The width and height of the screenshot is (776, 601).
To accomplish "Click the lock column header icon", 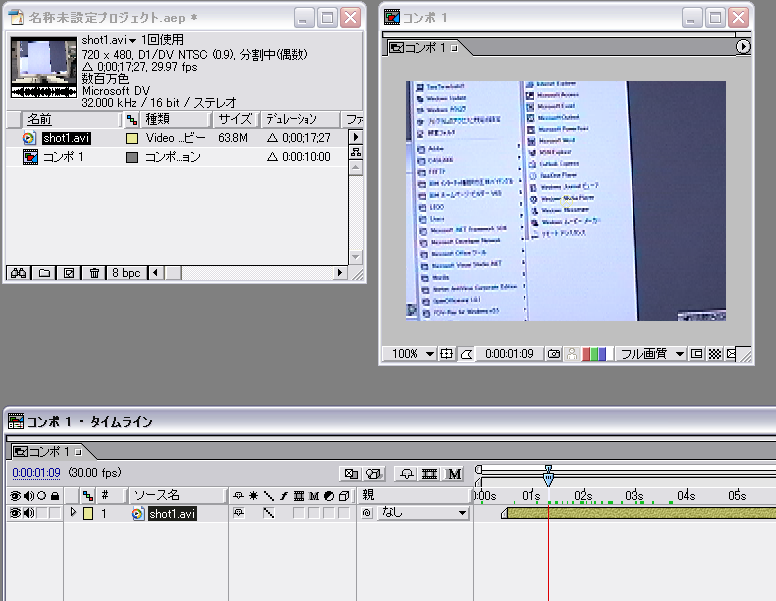I will pos(55,496).
